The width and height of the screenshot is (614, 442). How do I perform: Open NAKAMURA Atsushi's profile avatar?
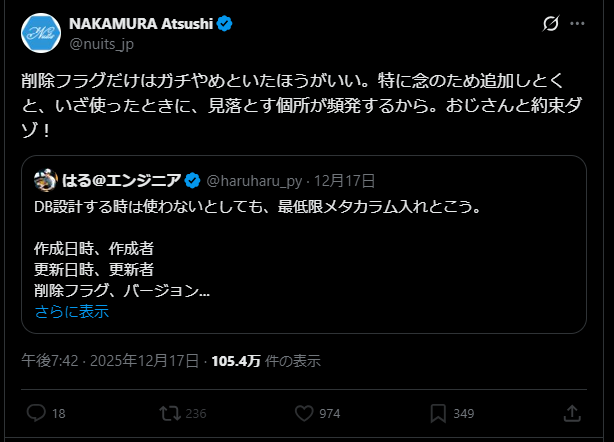40,33
